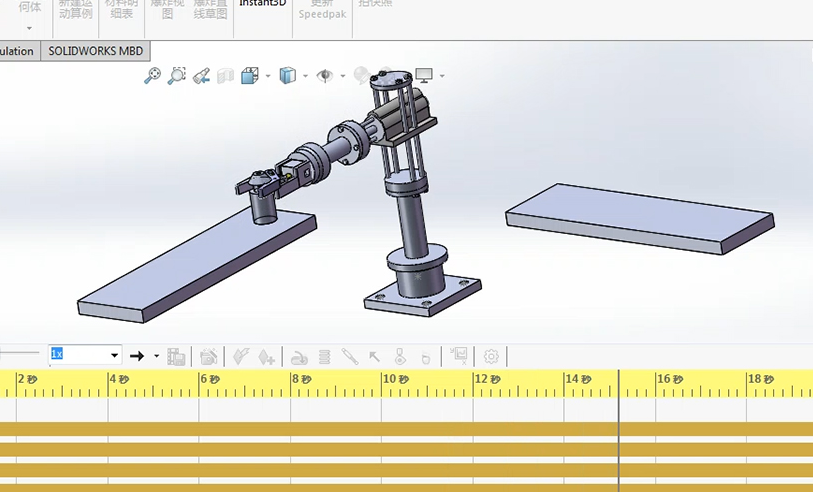Image resolution: width=813 pixels, height=492 pixels.
Task: Click the Save Animation film icon
Action: 176,357
